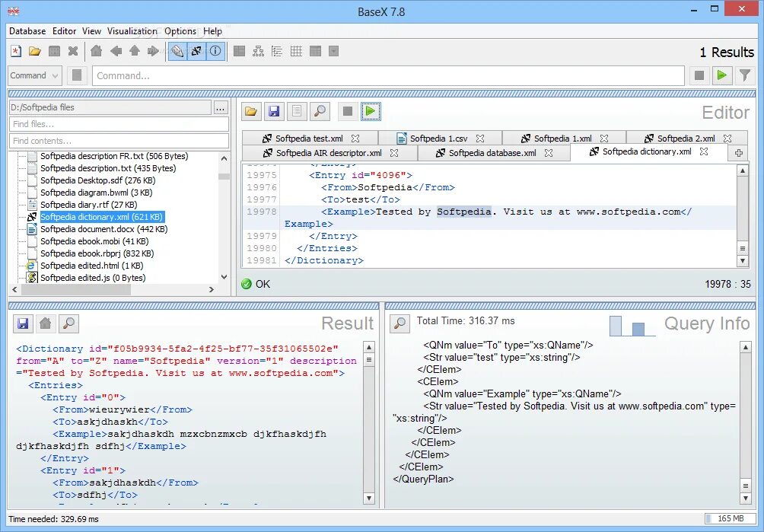Viewport: 764px width, 532px height.
Task: Open the Command mode dropdown
Action: [33, 75]
